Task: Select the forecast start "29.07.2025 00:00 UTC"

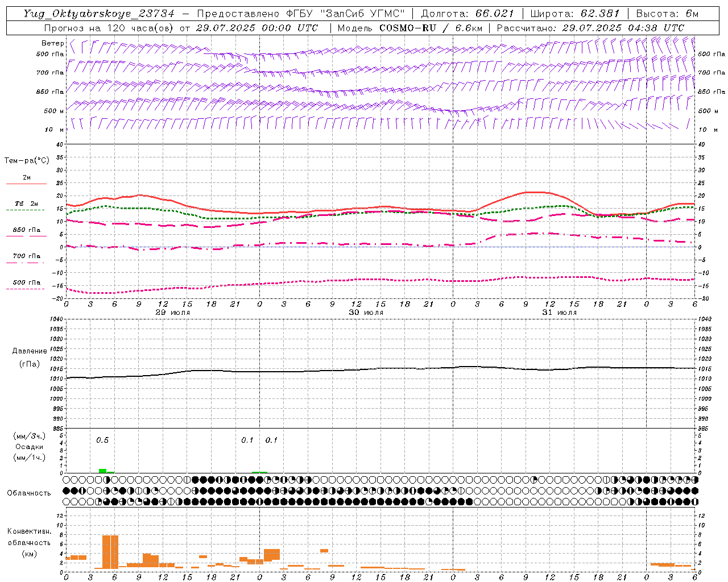Action: tap(257, 28)
